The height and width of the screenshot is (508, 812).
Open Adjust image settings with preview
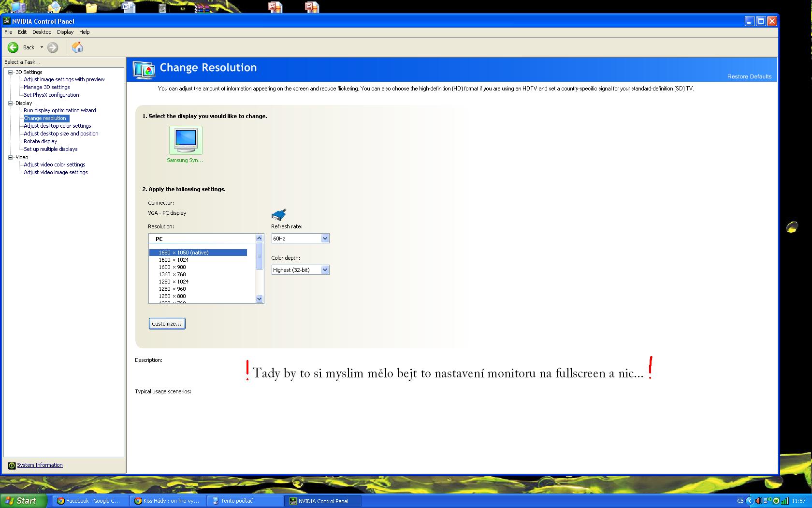[x=64, y=79]
